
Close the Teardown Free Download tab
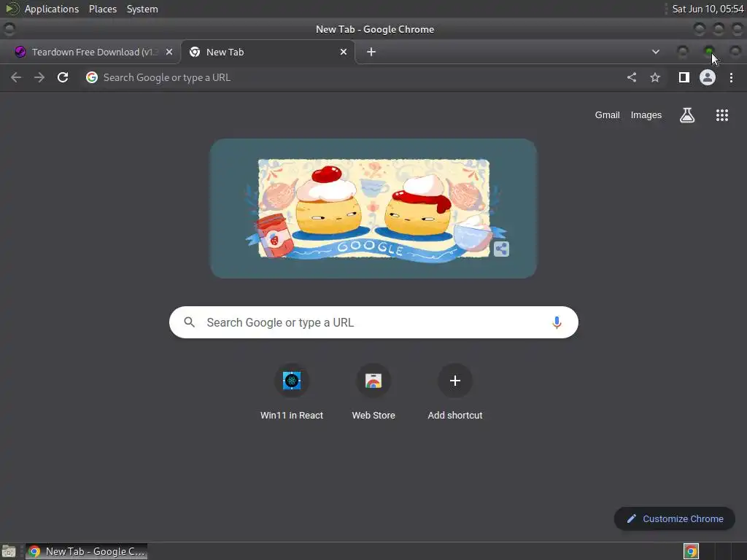pos(169,52)
